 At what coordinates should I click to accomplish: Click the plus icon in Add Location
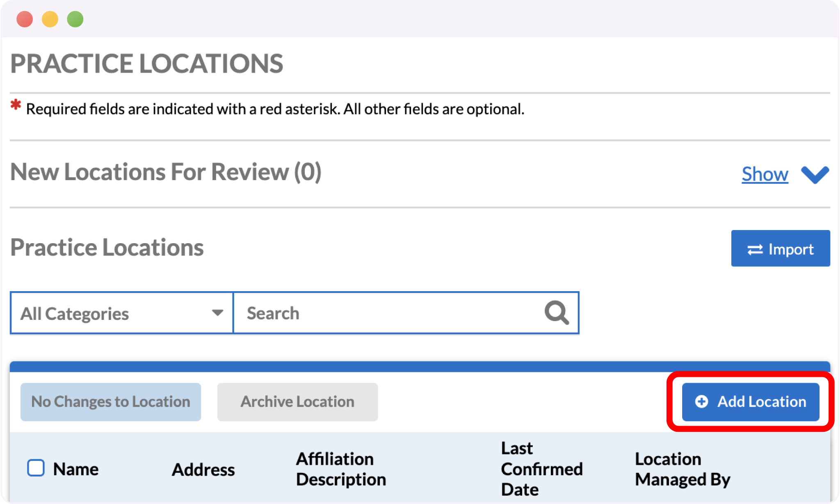[701, 401]
